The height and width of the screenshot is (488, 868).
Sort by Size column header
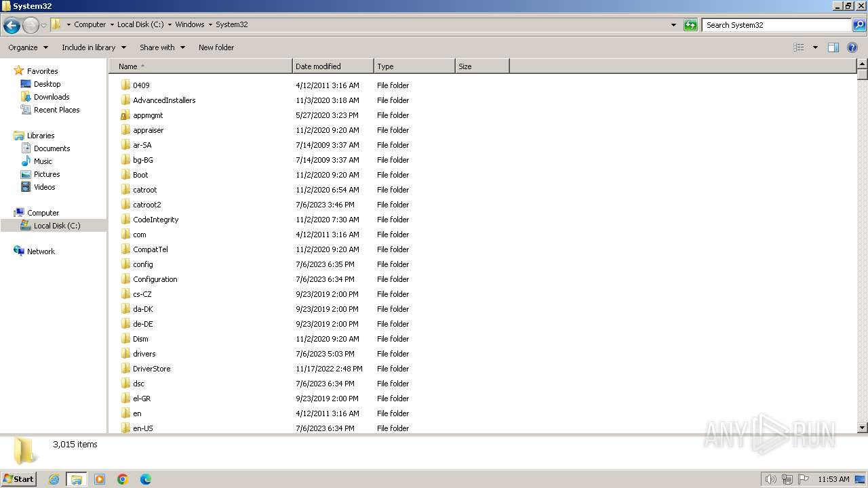point(482,66)
